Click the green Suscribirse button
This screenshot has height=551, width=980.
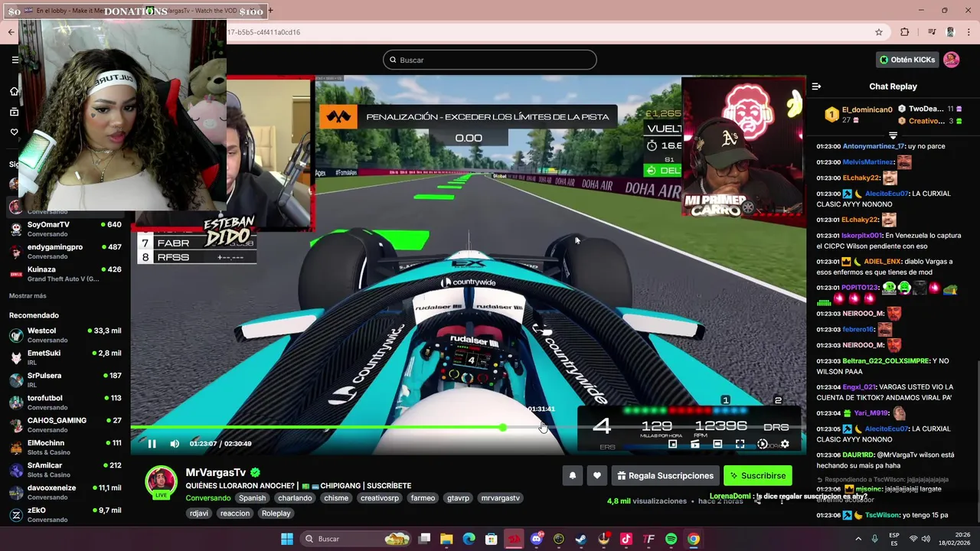click(x=758, y=475)
